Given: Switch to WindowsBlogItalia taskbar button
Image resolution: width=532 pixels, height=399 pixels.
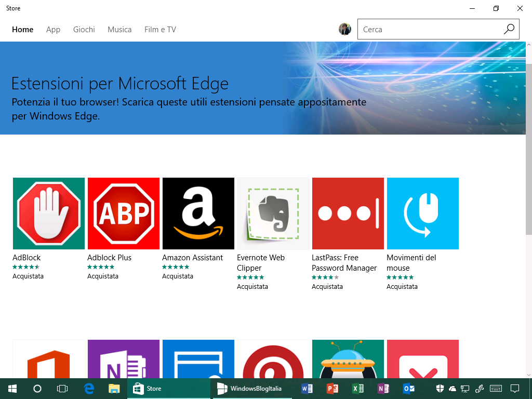Looking at the screenshot, I should point(252,389).
